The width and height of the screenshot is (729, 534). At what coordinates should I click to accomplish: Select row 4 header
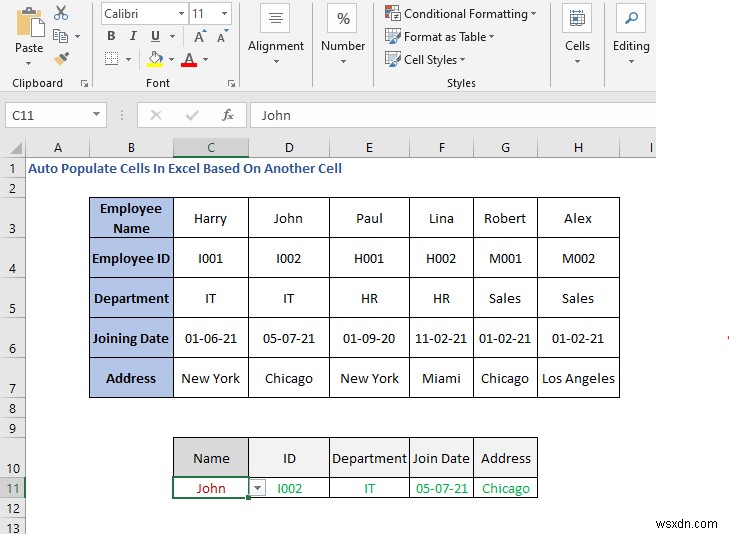pos(13,258)
